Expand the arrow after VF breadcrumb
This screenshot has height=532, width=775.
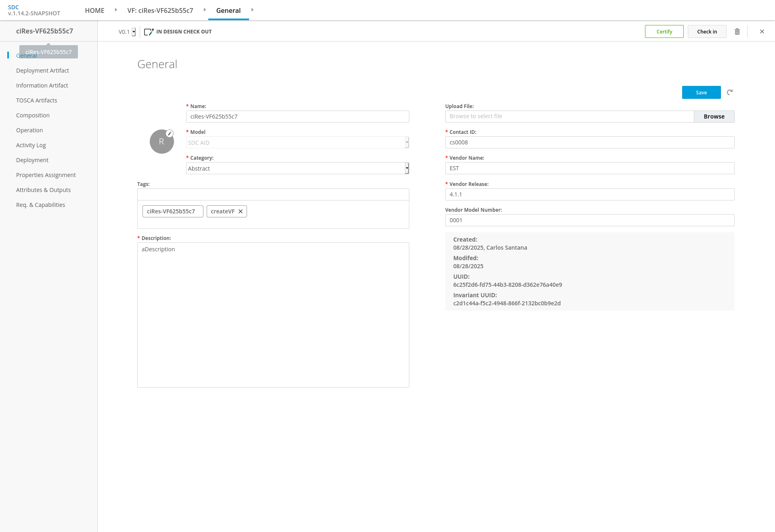[205, 10]
